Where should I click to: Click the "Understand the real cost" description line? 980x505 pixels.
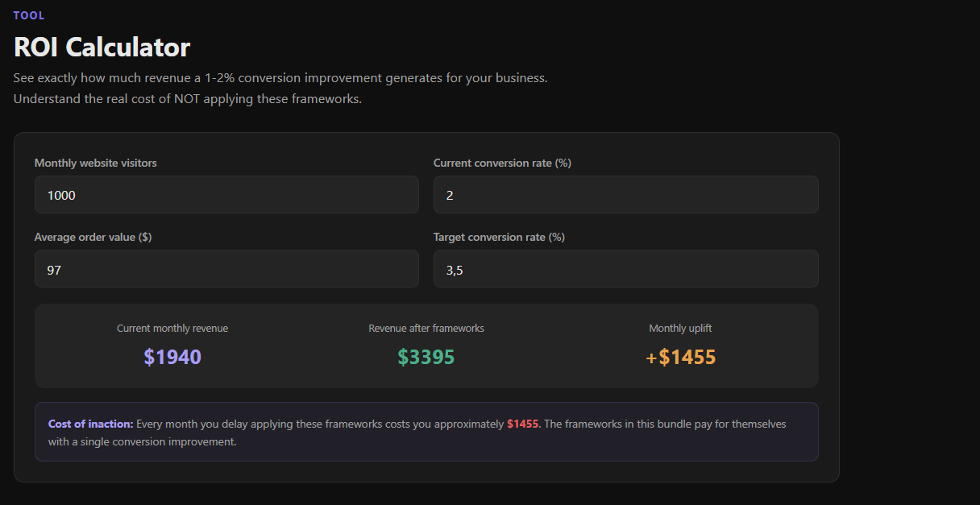188,99
